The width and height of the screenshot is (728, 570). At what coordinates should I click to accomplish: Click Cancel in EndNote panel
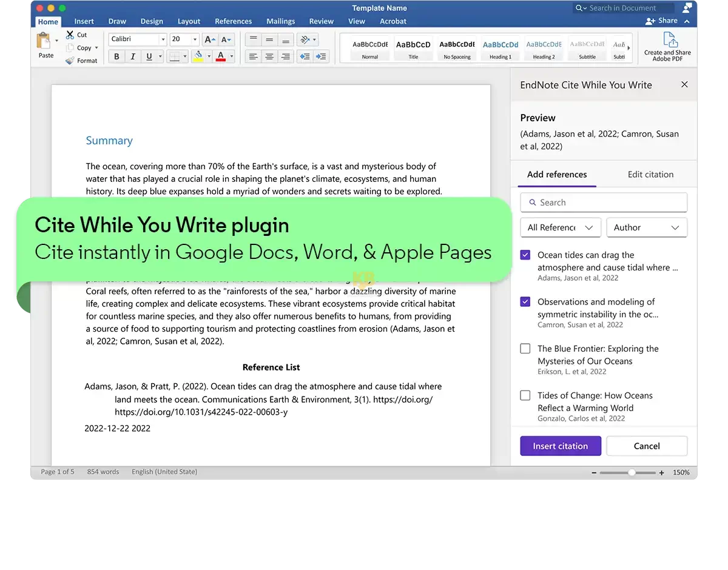[x=646, y=446]
